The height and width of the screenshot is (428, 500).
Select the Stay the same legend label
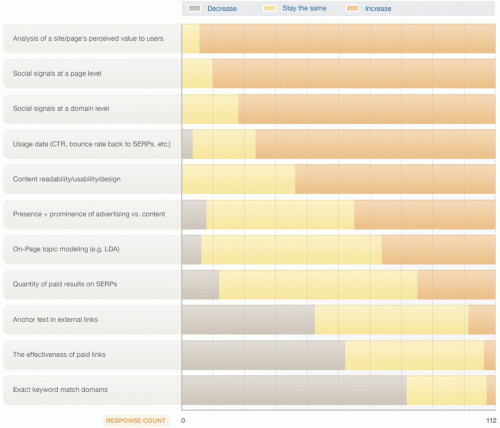pyautogui.click(x=304, y=8)
